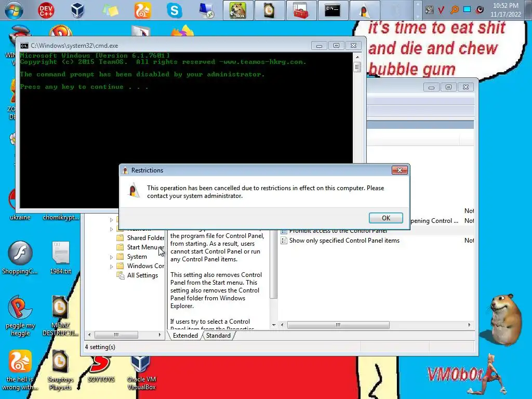The height and width of the screenshot is (399, 532).
Task: Open the MEMZ DESTRUCTI... desktop icon
Action: 60,315
